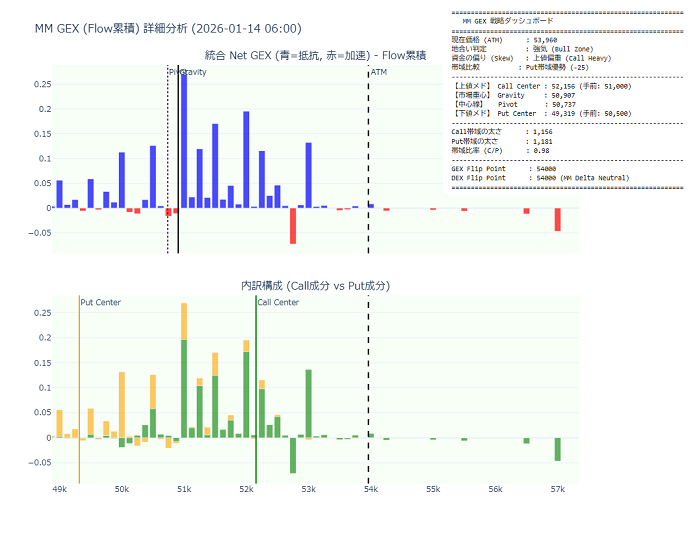The width and height of the screenshot is (697, 535).
Task: Click the 'Pivot : 50,737' dashboard line
Action: click(x=513, y=104)
